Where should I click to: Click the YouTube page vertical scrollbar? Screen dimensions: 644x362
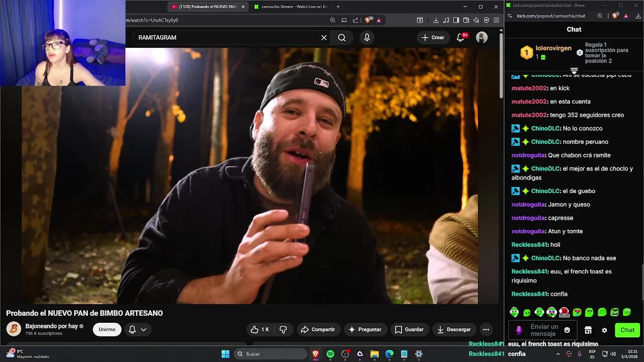pyautogui.click(x=501, y=65)
